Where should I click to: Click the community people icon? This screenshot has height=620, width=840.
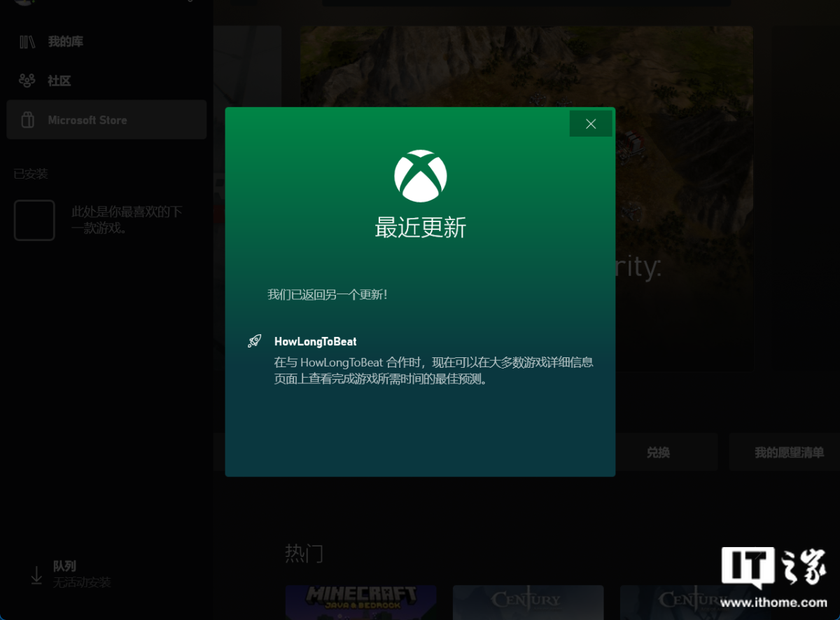(27, 81)
